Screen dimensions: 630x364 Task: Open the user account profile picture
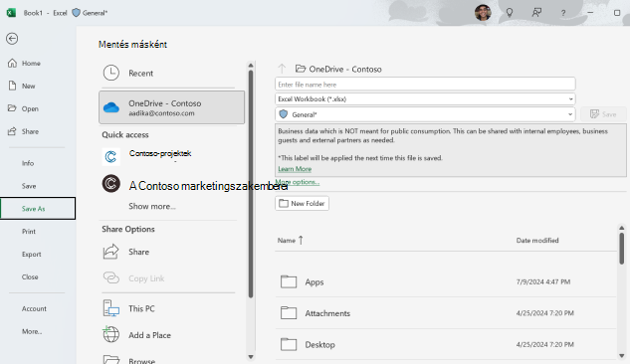[x=483, y=13]
